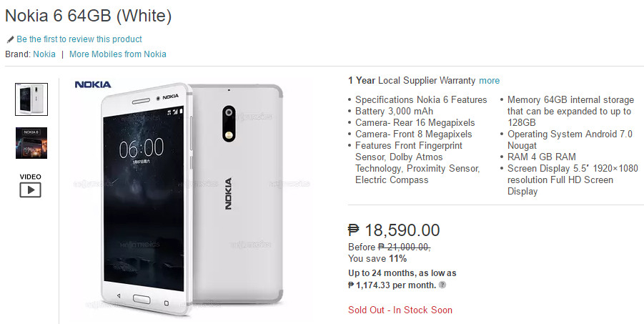
Task: Click the rear camera lens on the phone's back
Action: click(x=230, y=113)
